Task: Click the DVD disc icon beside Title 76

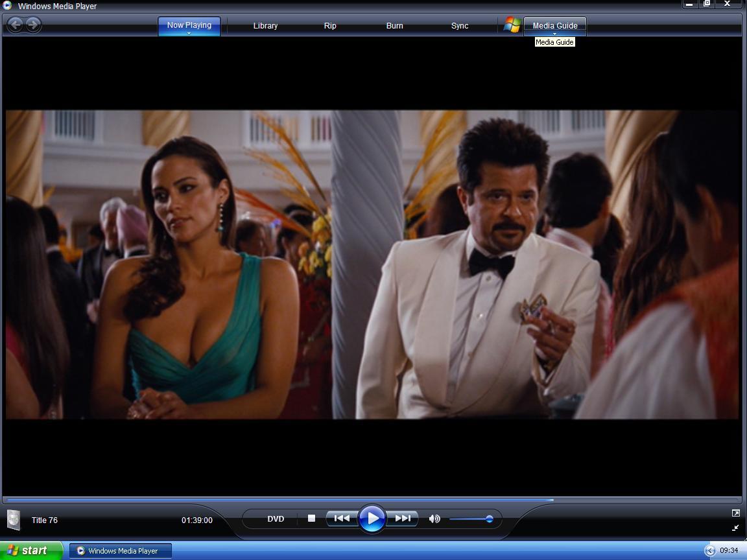Action: pos(14,520)
